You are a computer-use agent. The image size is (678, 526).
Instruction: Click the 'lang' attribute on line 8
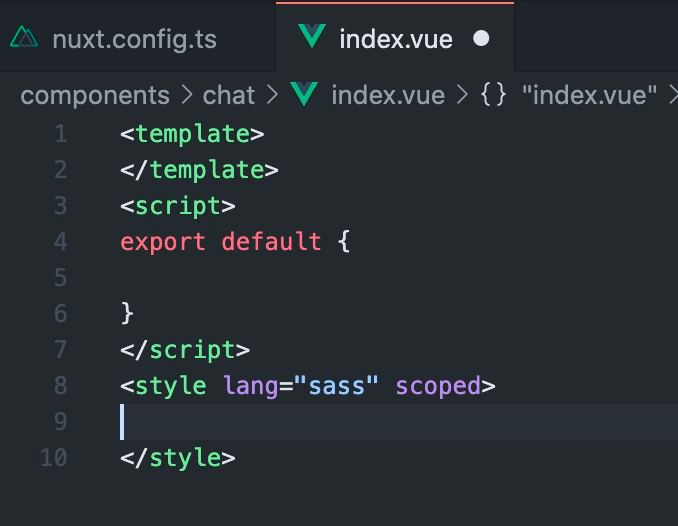point(250,386)
